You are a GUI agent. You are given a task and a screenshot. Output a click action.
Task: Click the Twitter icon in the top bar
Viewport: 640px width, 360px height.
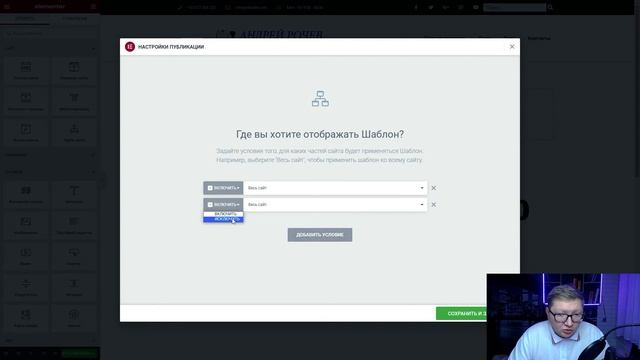click(x=431, y=7)
